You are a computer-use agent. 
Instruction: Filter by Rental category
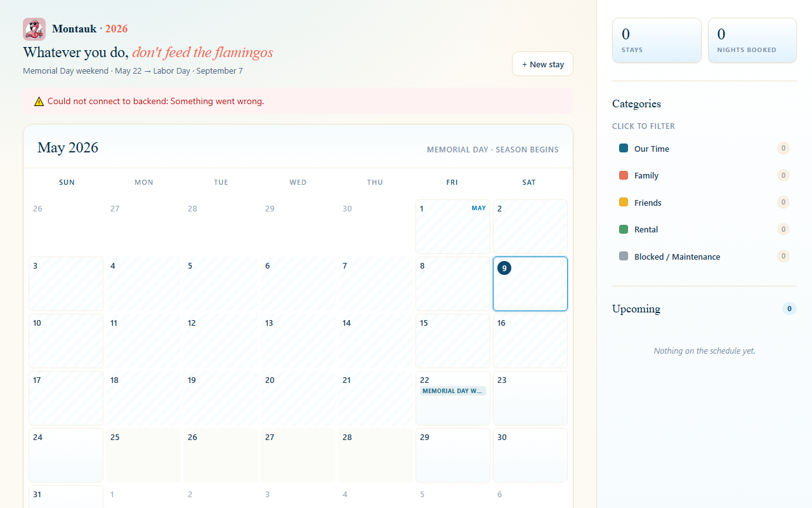(704, 229)
